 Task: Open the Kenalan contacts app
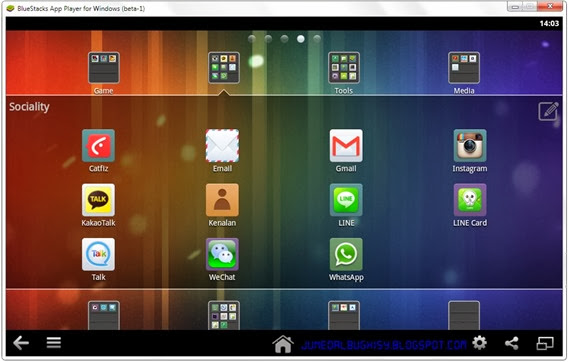click(222, 200)
